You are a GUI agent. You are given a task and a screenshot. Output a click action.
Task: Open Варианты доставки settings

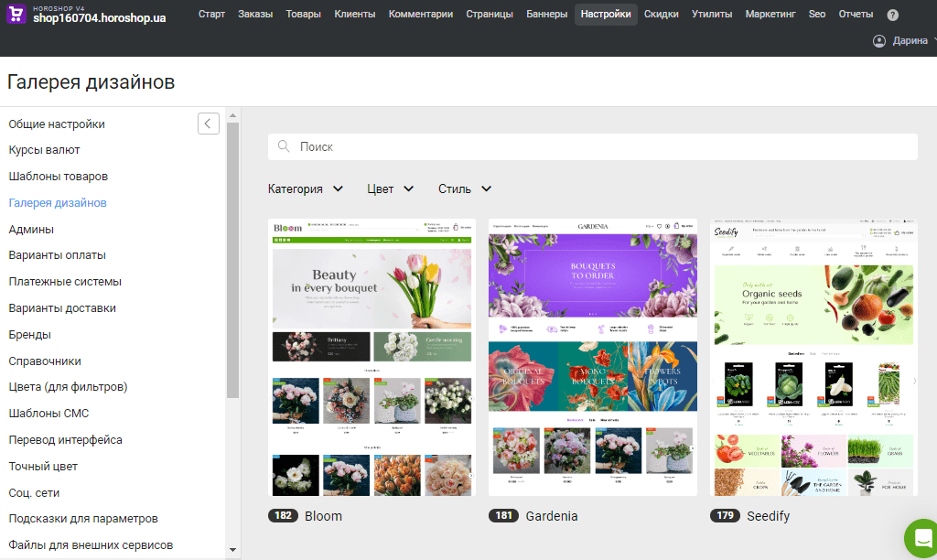coord(62,308)
